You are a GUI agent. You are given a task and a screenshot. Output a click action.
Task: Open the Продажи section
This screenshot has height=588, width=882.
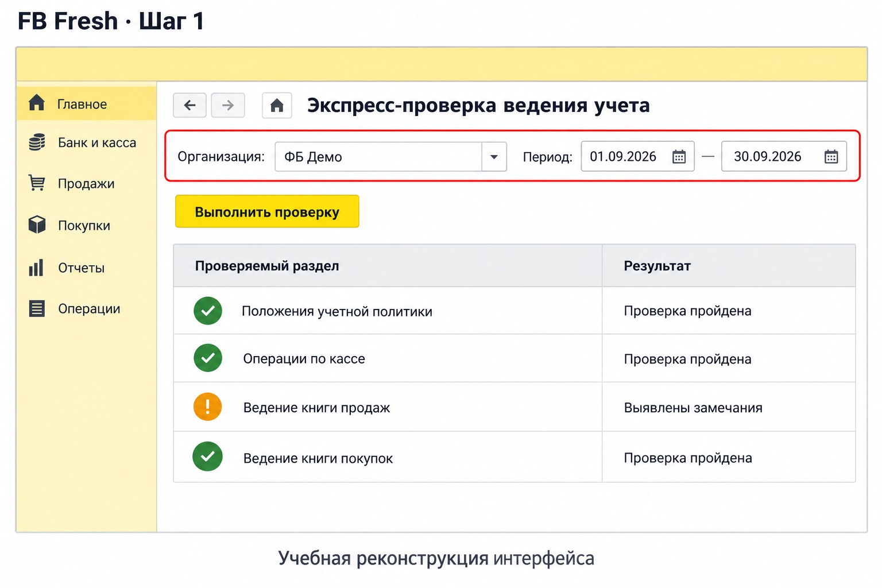86,184
